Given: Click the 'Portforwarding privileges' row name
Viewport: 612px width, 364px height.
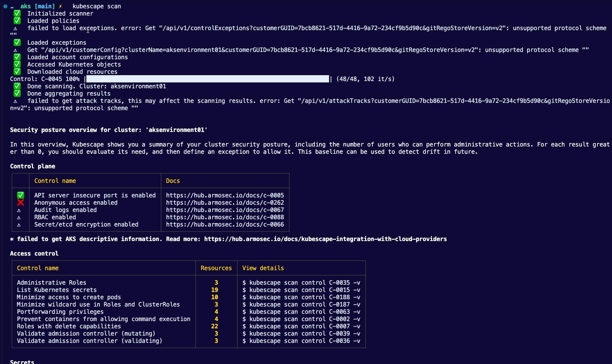Looking at the screenshot, I should click(x=60, y=312).
